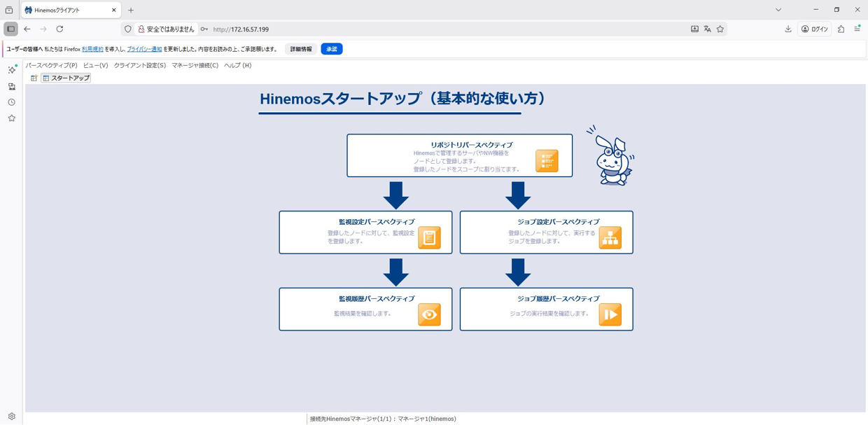Open the Repository perspective icon
868x425 pixels.
[x=547, y=160]
